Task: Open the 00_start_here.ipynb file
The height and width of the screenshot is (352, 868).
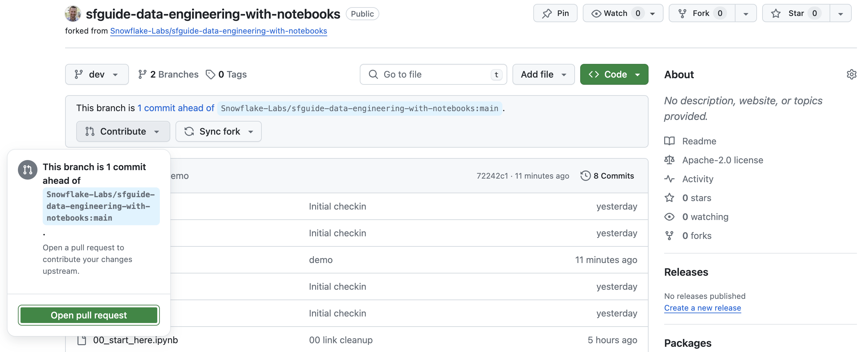Action: (135, 340)
